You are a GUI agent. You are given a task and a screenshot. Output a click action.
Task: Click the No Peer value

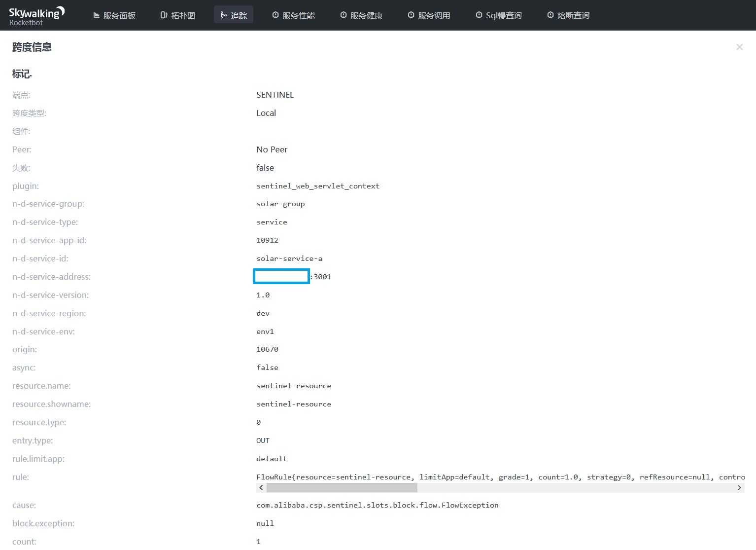[272, 149]
